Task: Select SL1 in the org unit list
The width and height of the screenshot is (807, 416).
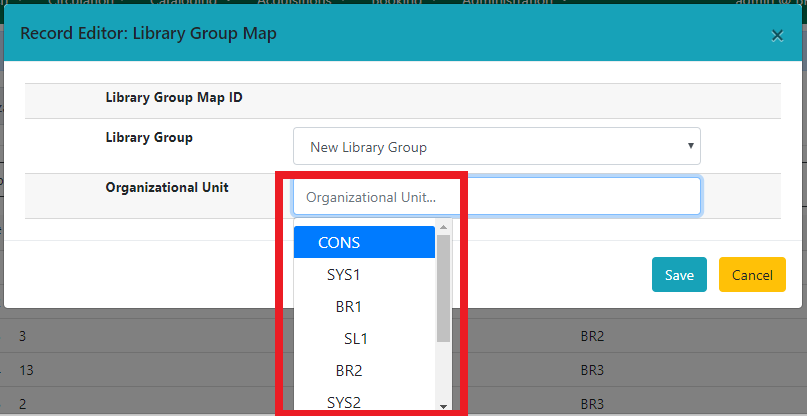Action: point(364,339)
